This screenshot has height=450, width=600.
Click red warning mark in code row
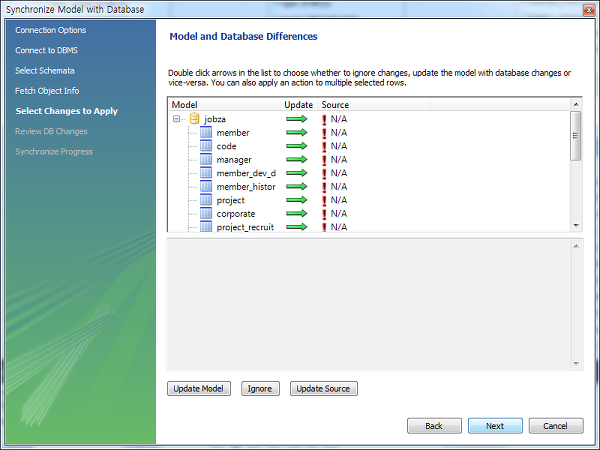[324, 146]
